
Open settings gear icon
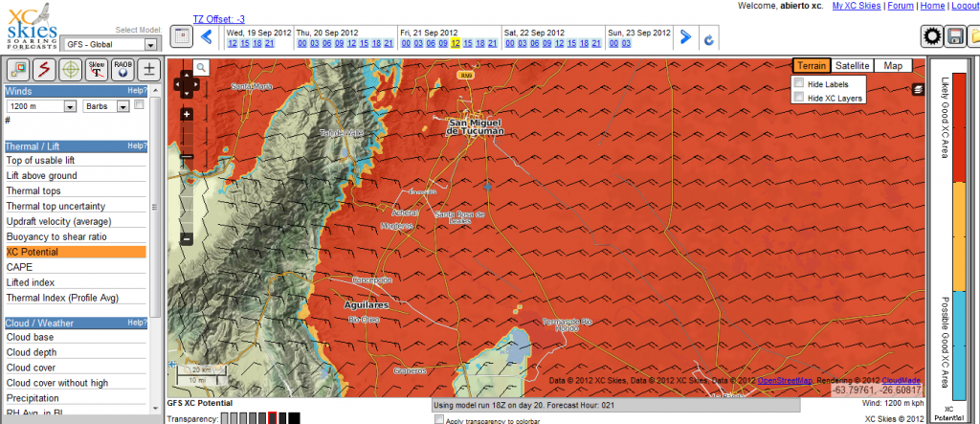[931, 37]
